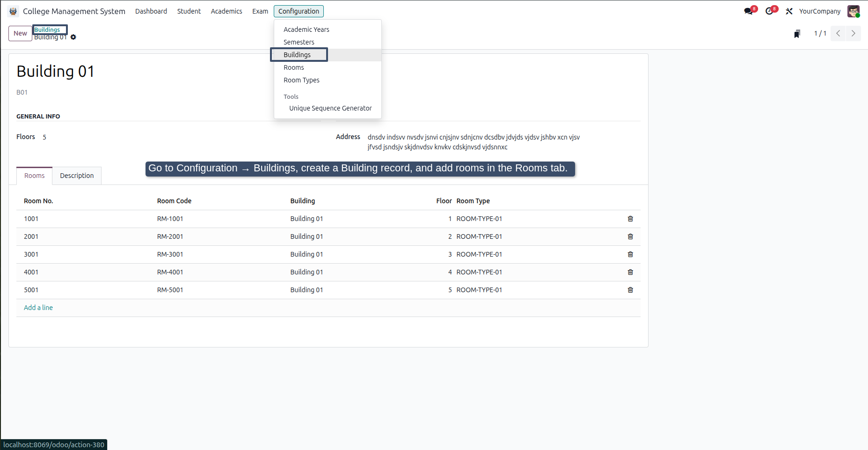Image resolution: width=868 pixels, height=450 pixels.
Task: Go to next record arrow
Action: [x=853, y=33]
